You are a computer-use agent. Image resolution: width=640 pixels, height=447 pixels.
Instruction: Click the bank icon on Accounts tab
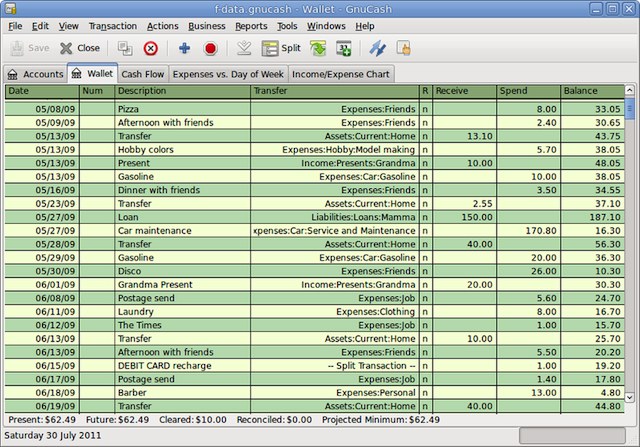pos(13,74)
